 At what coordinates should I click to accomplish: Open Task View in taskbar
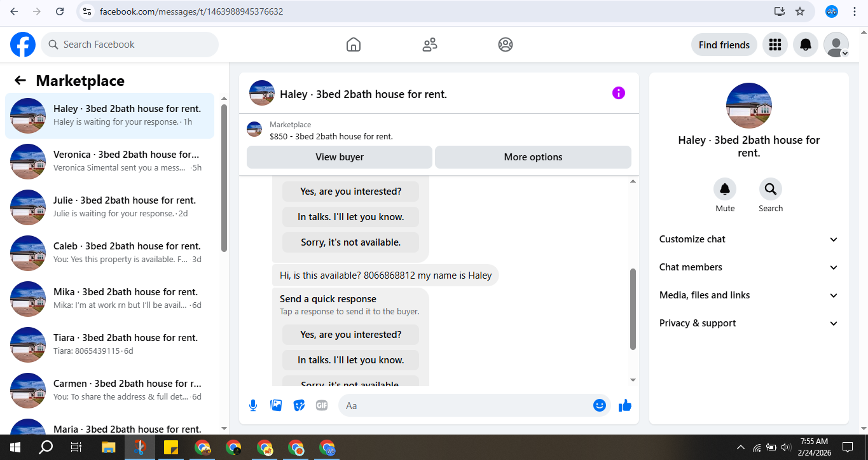click(76, 447)
